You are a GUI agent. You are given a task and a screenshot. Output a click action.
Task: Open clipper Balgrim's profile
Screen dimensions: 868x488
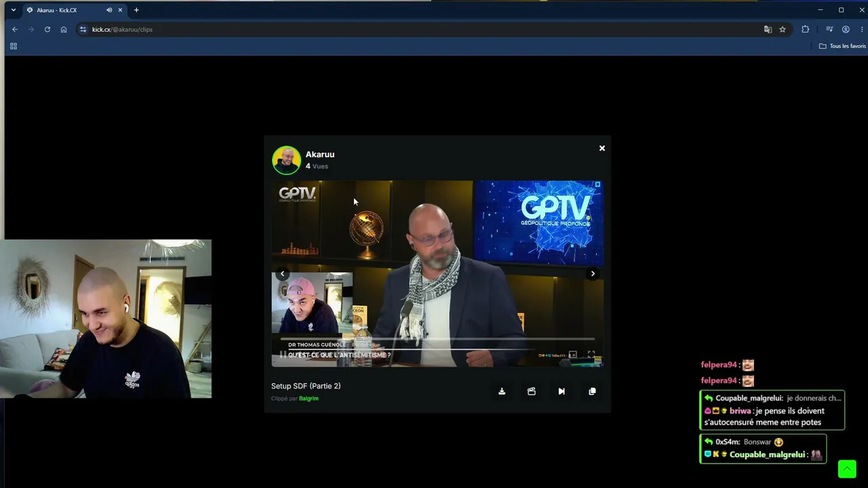(x=309, y=399)
